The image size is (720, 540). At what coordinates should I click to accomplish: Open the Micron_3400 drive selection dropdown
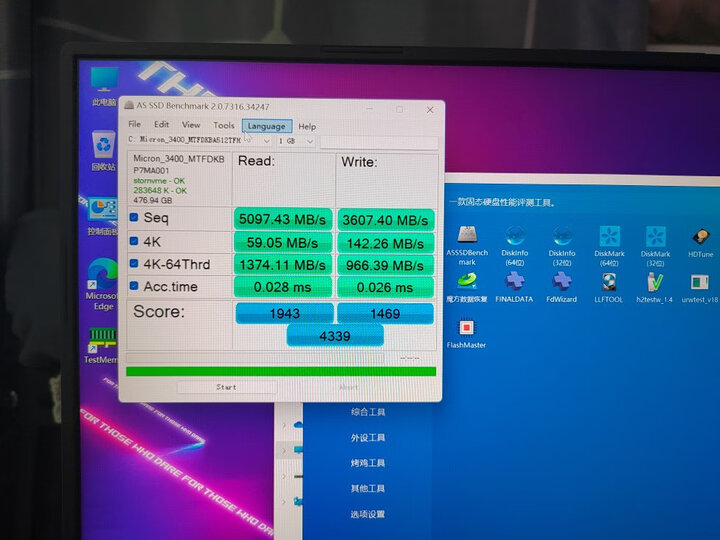click(200, 140)
